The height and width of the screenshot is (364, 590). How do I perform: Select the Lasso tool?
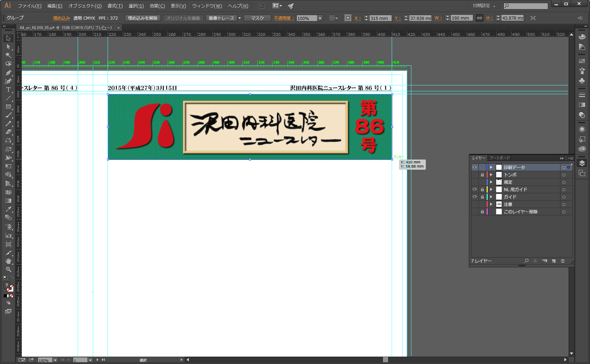[x=8, y=64]
